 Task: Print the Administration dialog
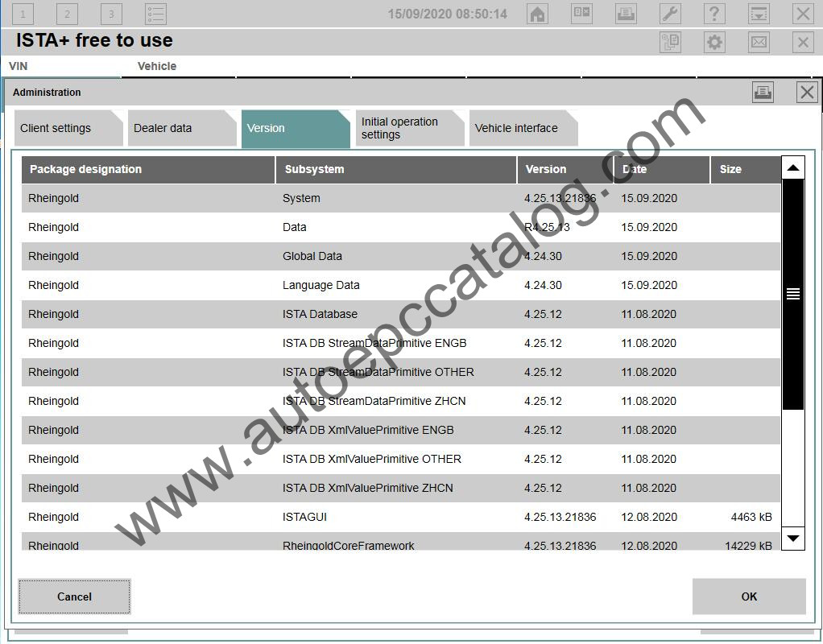click(763, 93)
